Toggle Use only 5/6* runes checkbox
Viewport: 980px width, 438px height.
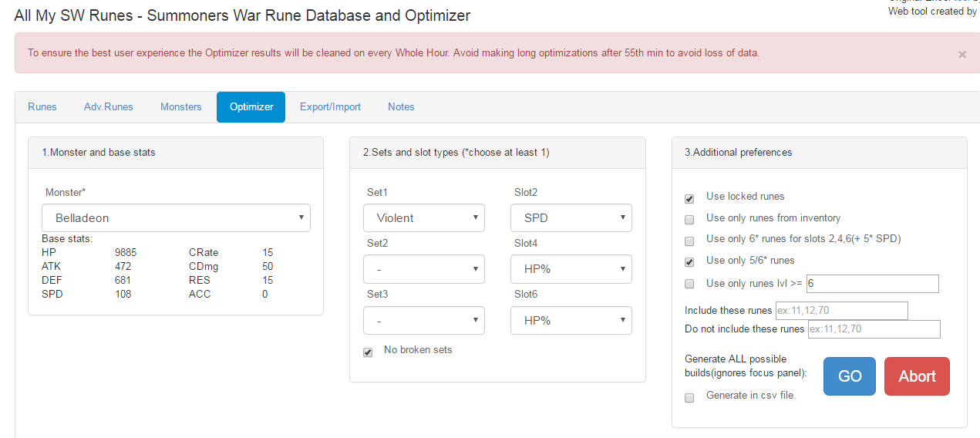coord(689,262)
